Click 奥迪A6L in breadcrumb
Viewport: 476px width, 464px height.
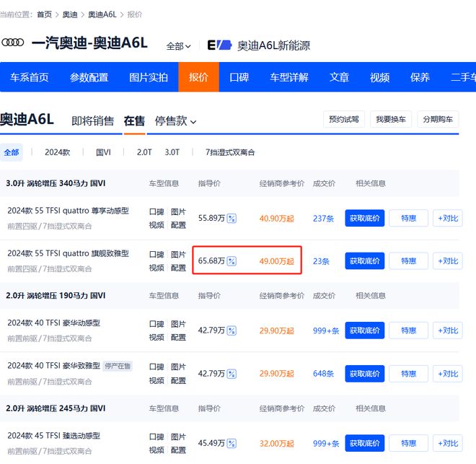click(x=102, y=14)
